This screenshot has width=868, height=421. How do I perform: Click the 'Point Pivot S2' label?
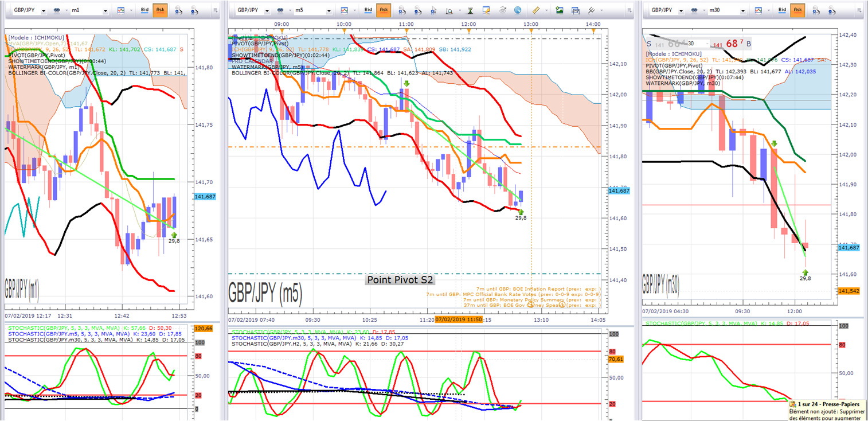click(400, 280)
